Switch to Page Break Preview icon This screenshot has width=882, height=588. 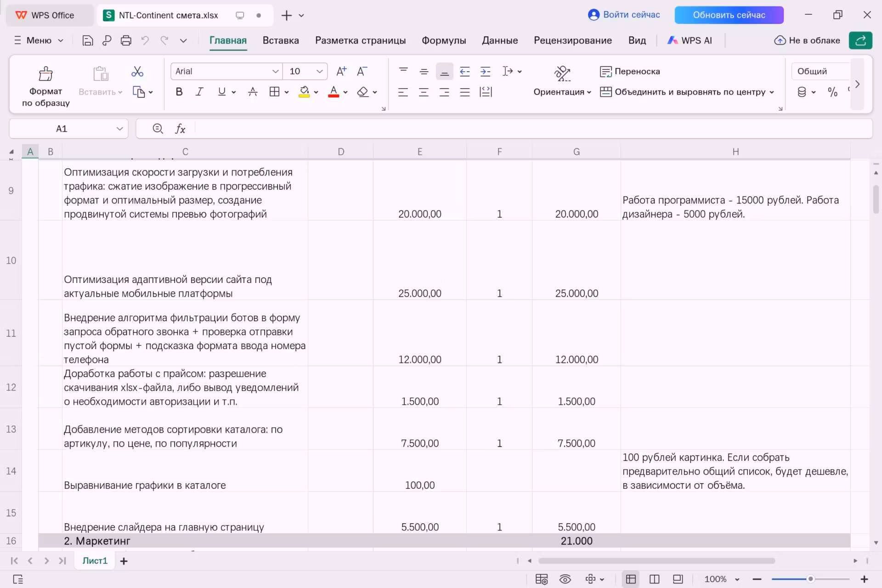678,579
